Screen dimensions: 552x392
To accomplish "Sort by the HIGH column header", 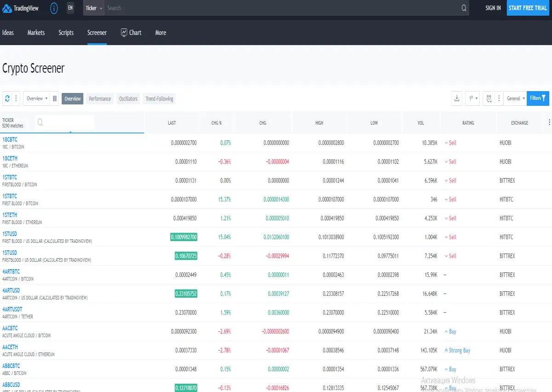I will [319, 123].
